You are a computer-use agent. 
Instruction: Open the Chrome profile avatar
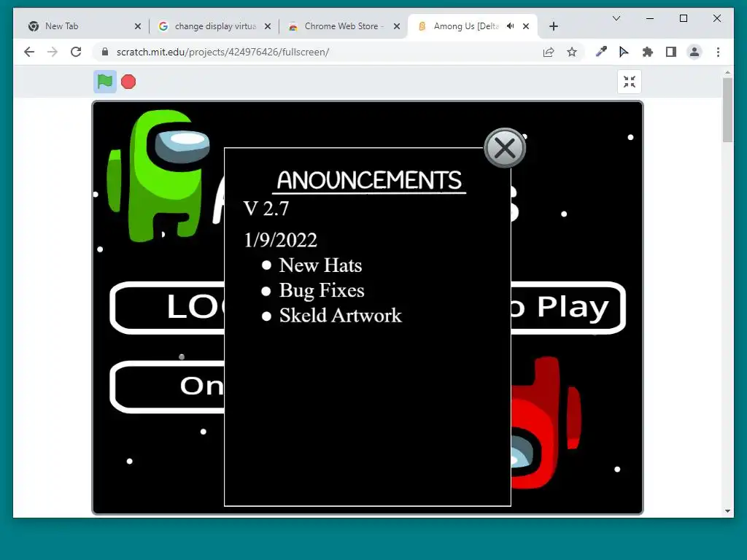click(x=694, y=52)
